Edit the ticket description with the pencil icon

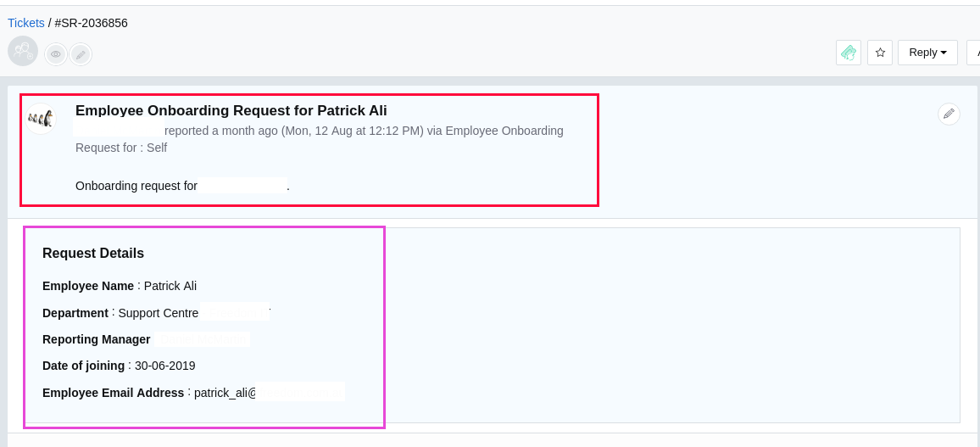pos(949,114)
